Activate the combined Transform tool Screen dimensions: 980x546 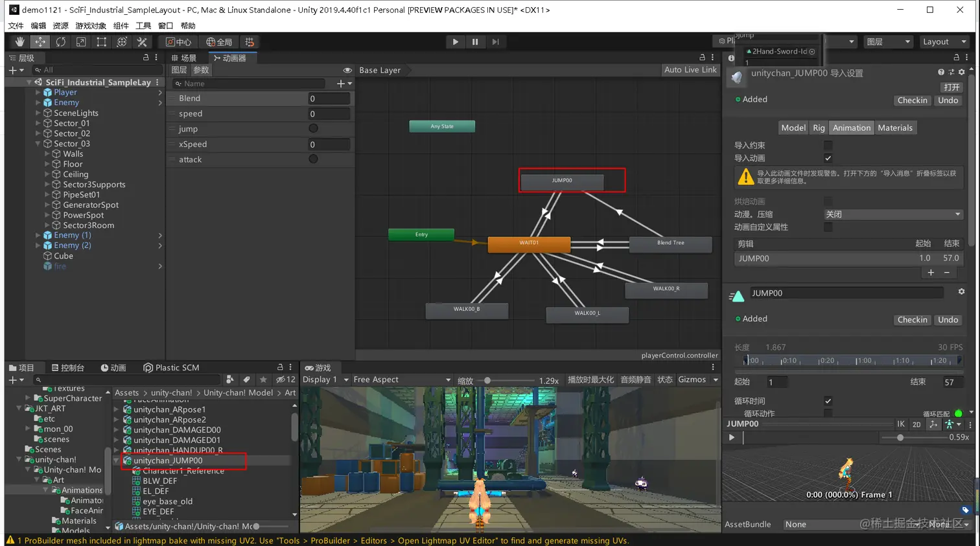point(122,41)
